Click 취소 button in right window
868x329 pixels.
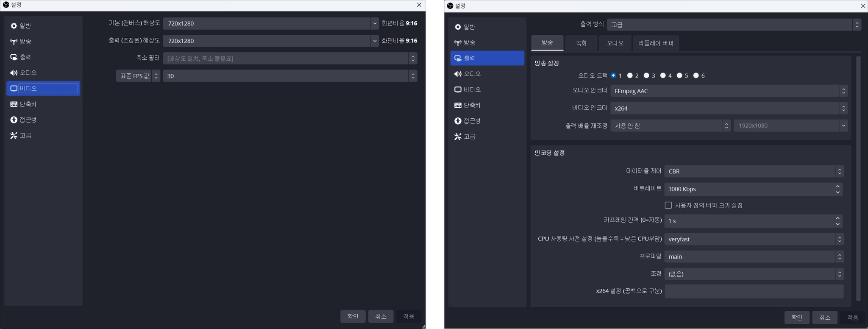pyautogui.click(x=825, y=317)
